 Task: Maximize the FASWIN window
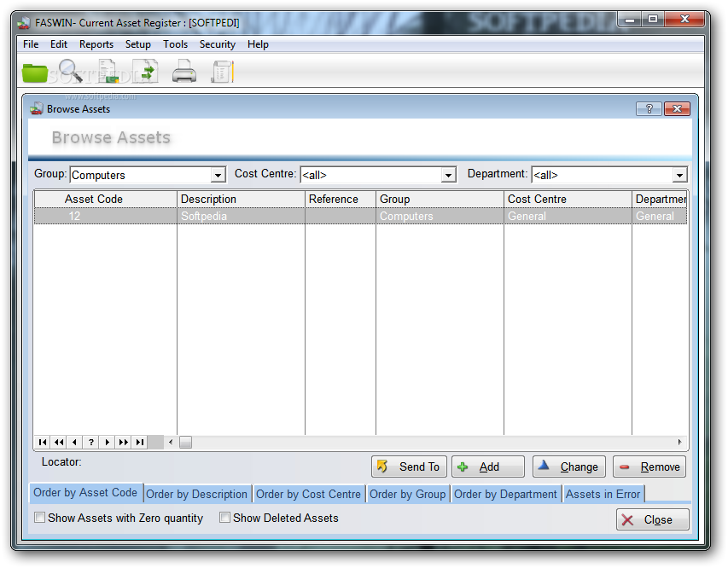pos(653,20)
